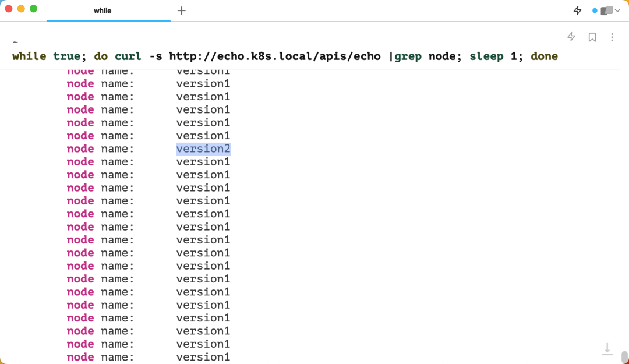The height and width of the screenshot is (364, 629).
Task: Click the URL http://echo.k8s.local/apis/echo
Action: (275, 56)
